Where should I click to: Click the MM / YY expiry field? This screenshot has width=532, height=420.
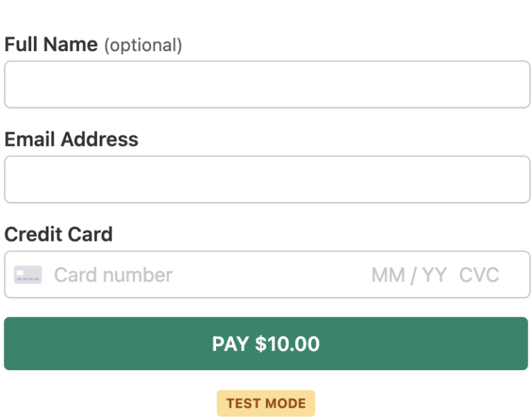(409, 275)
